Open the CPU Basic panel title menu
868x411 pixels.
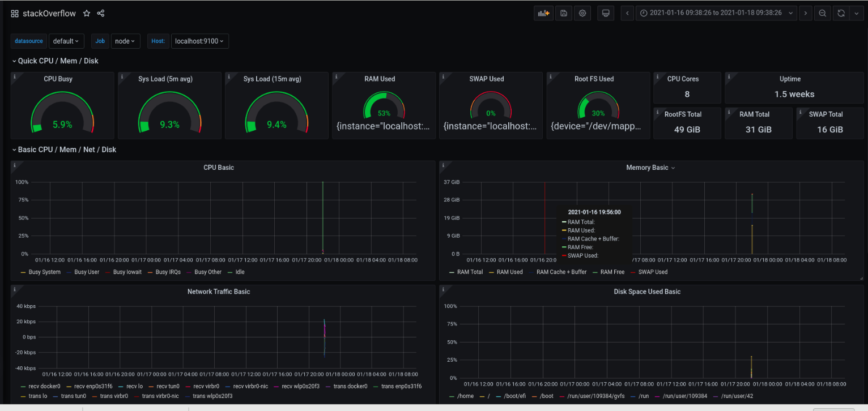(x=219, y=168)
